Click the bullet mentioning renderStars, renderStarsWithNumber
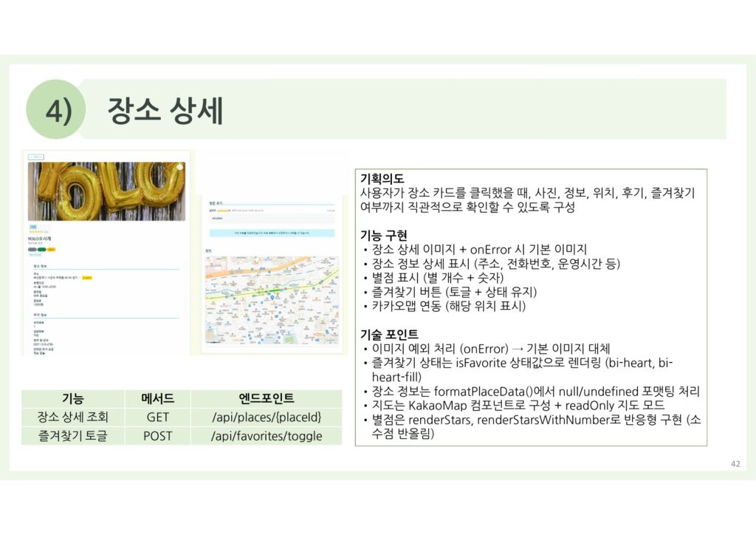Viewport: 756px width, 535px height. pos(536,426)
